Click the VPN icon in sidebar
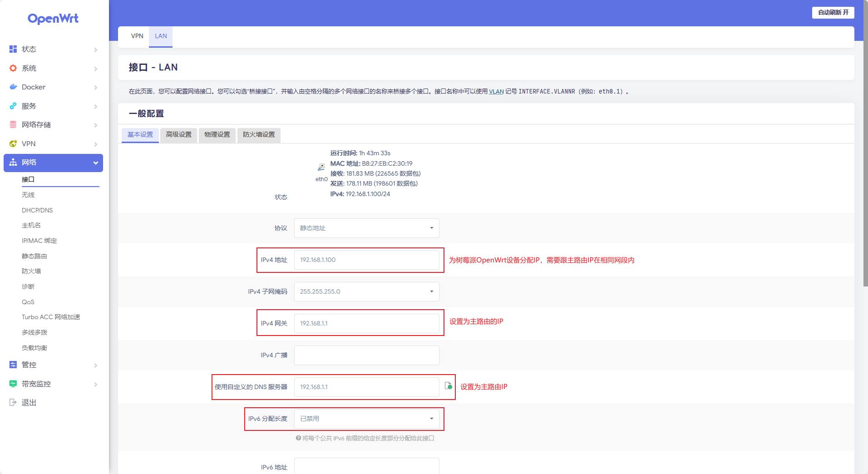The image size is (868, 474). 13,143
